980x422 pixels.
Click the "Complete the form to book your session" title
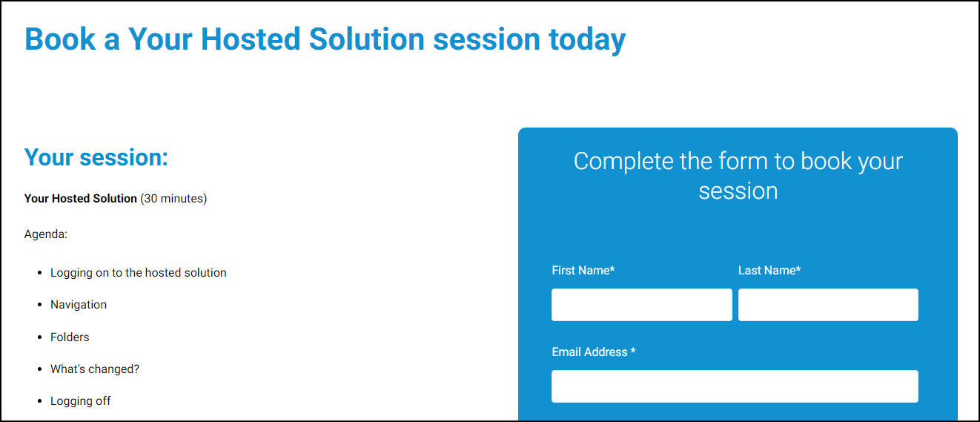click(x=738, y=176)
